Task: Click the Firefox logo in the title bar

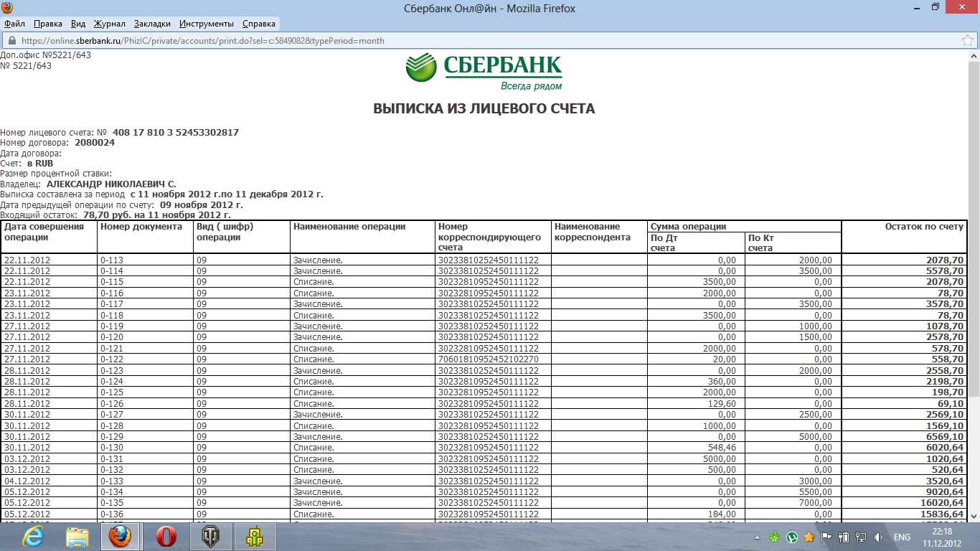Action: point(8,8)
